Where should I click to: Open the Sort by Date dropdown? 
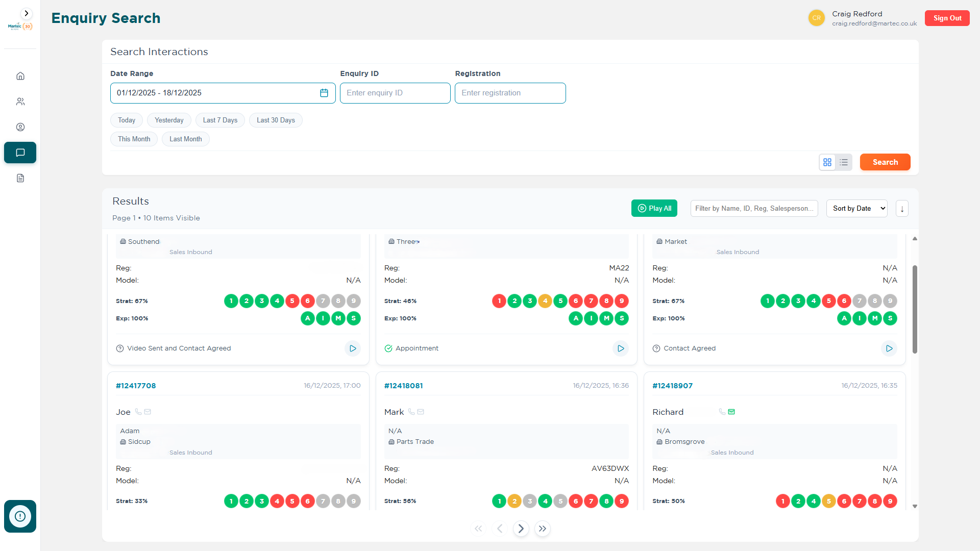pyautogui.click(x=856, y=209)
